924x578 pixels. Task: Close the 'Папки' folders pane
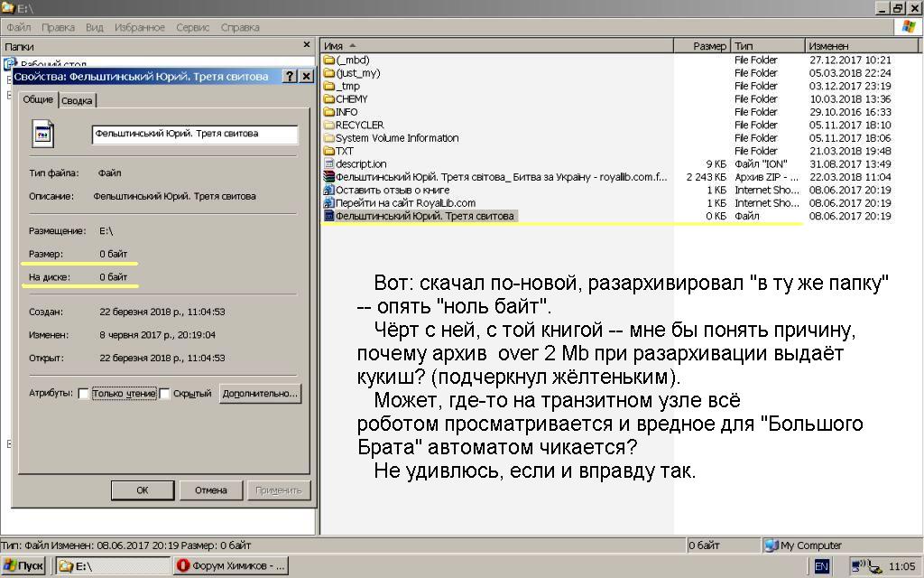[306, 45]
